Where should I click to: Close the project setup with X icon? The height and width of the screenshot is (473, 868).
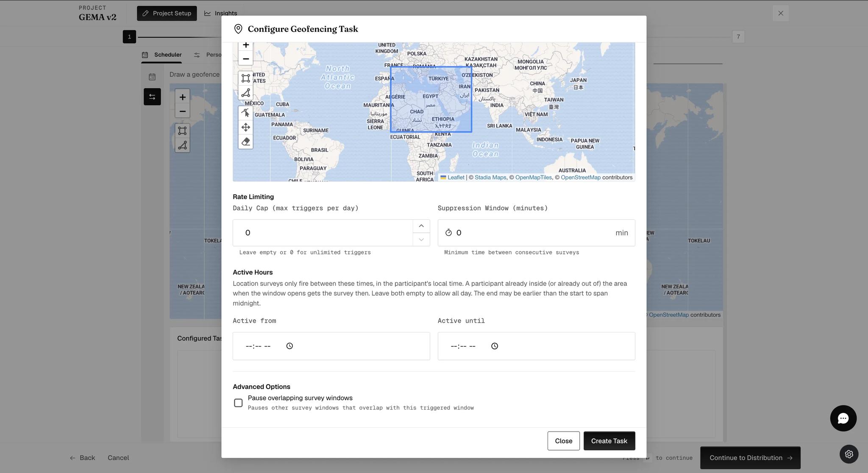coord(780,13)
